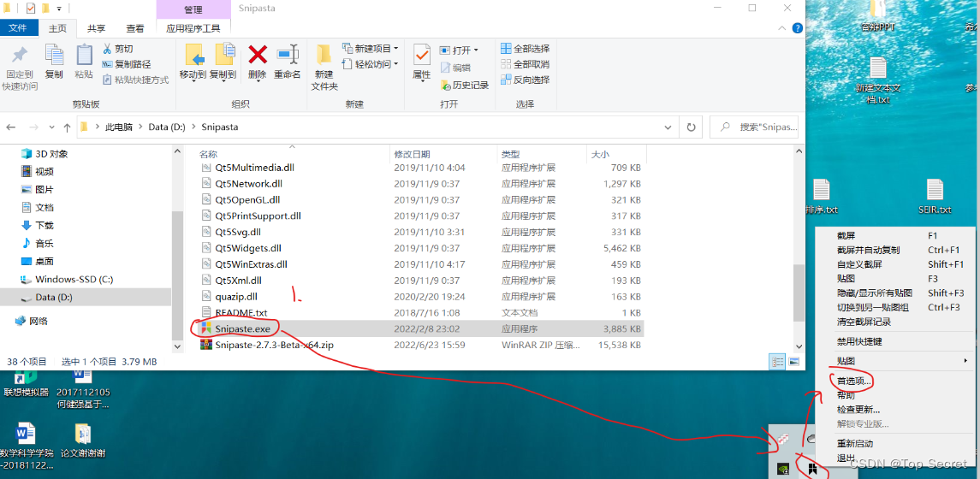Switch to View (查看) tab

(x=135, y=28)
